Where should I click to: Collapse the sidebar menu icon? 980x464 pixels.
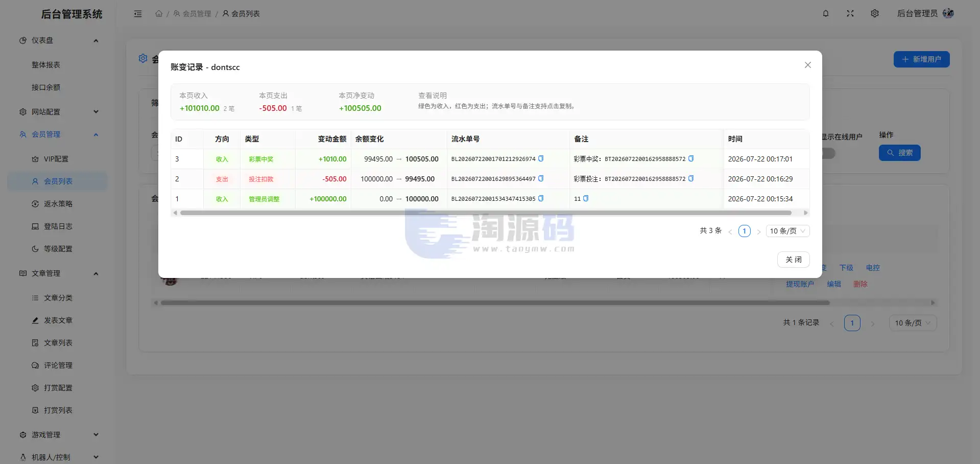[138, 14]
